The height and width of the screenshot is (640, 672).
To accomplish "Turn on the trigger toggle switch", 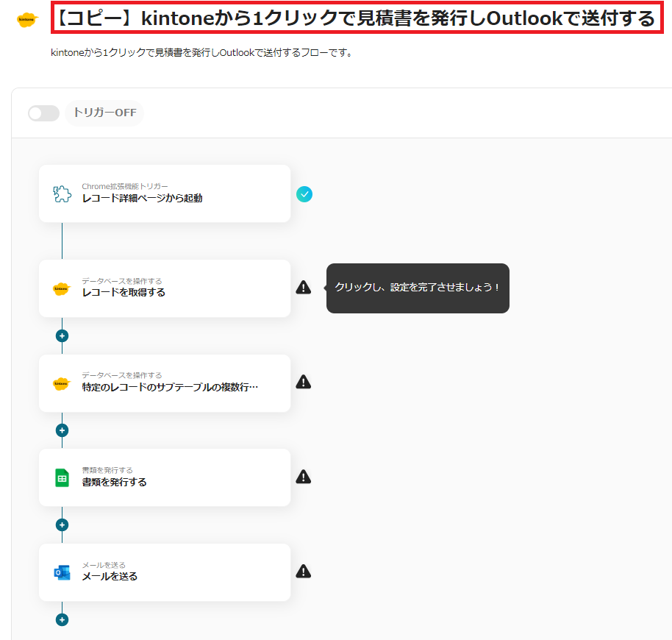I will (43, 113).
